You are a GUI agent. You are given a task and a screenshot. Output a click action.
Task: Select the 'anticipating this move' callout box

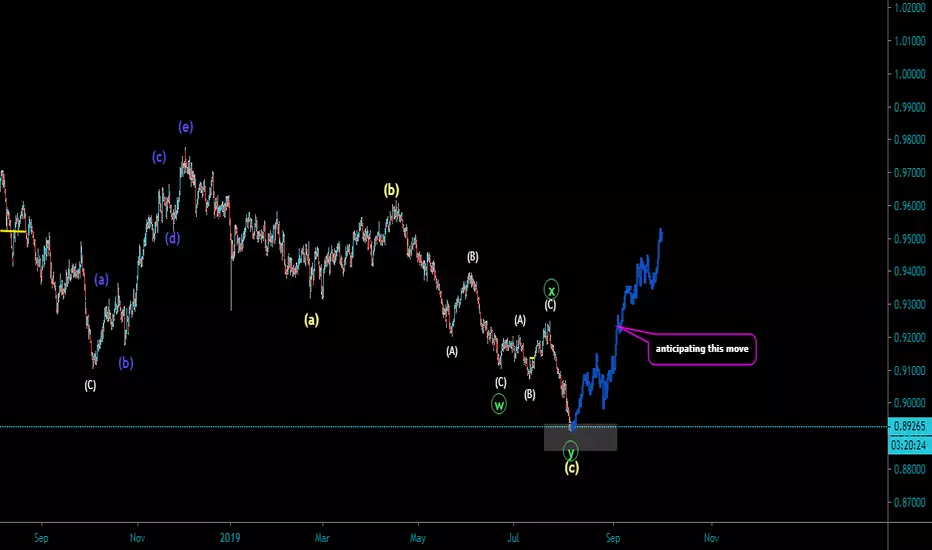pyautogui.click(x=702, y=349)
